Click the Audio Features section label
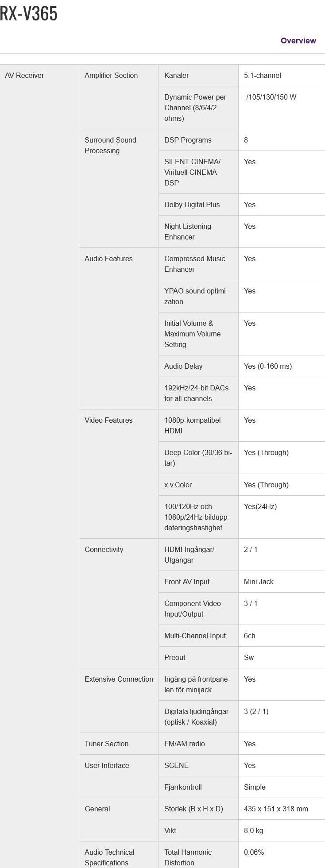This screenshot has height=868, width=325. pyautogui.click(x=108, y=258)
